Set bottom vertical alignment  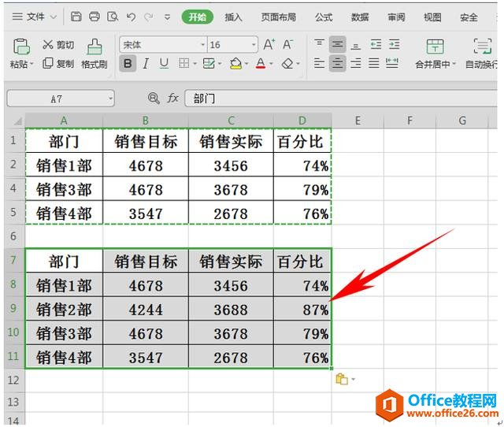[355, 46]
